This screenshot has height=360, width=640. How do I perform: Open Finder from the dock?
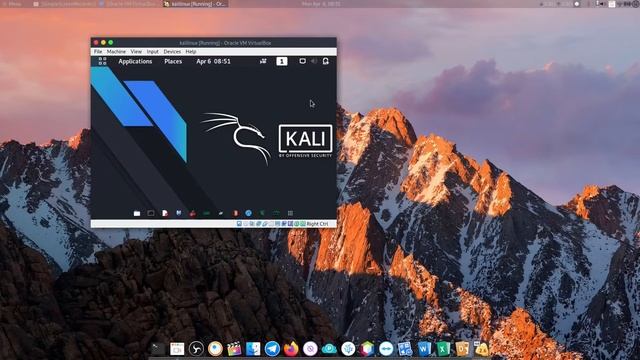[x=253, y=349]
